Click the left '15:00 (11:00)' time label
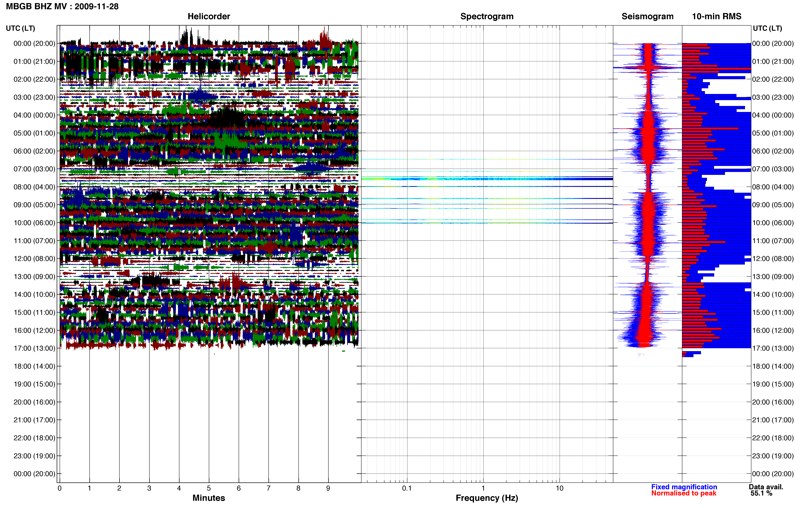Screen dimensions: 812x508 34,312
